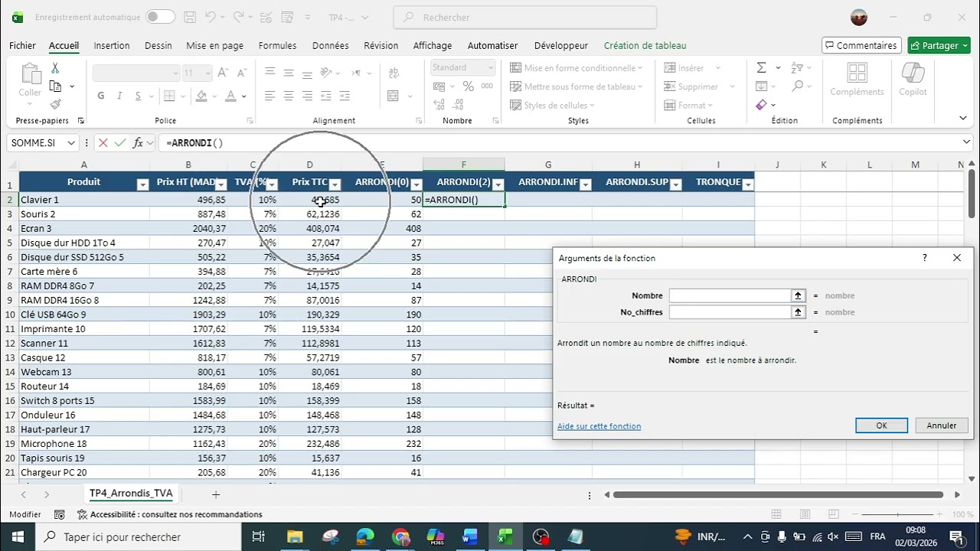Expand the formula bar chevron
This screenshot has height=551, width=980.
(966, 142)
